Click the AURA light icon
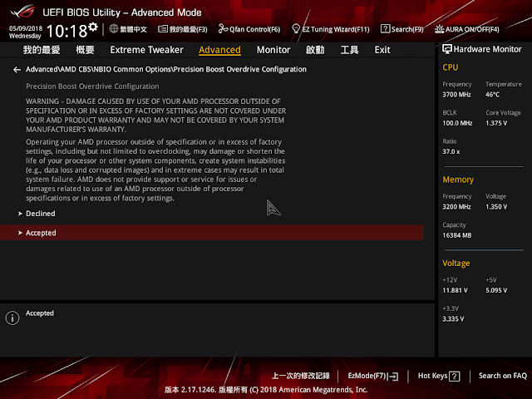The height and width of the screenshot is (399, 532). click(439, 29)
